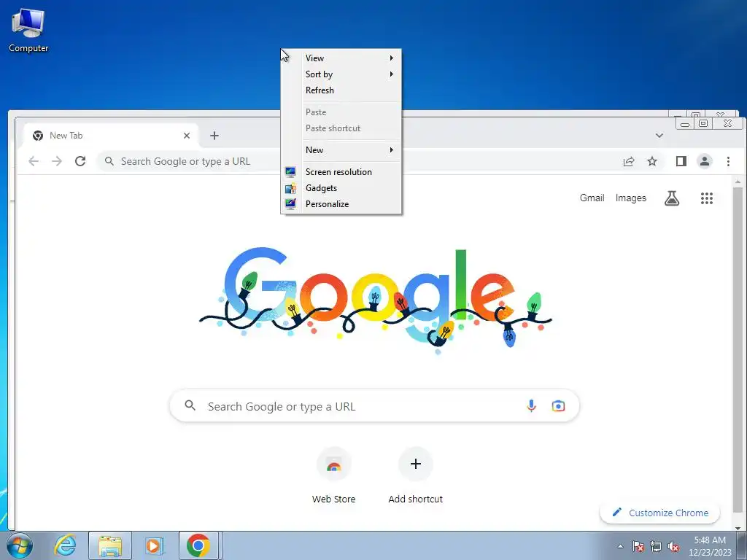Select Paste shortcut in the context menu
Screen dimensions: 747x560
pos(341,128)
